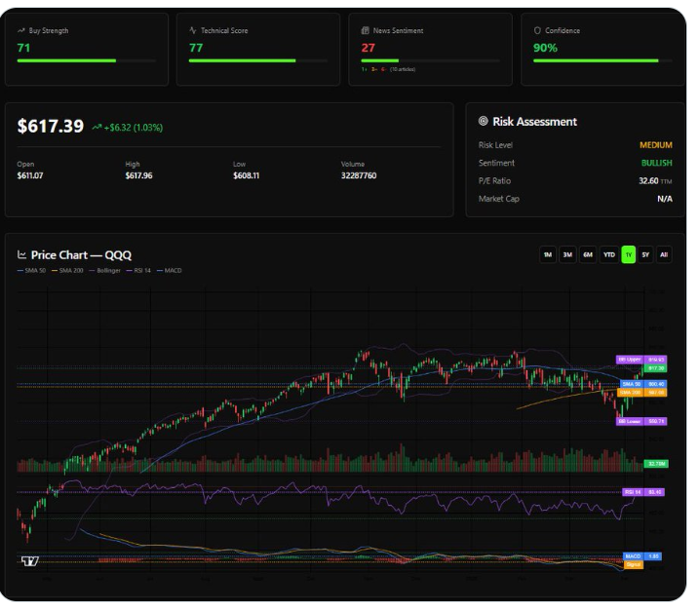The height and width of the screenshot is (611, 700).
Task: Select the 5Y time range button
Action: click(645, 254)
